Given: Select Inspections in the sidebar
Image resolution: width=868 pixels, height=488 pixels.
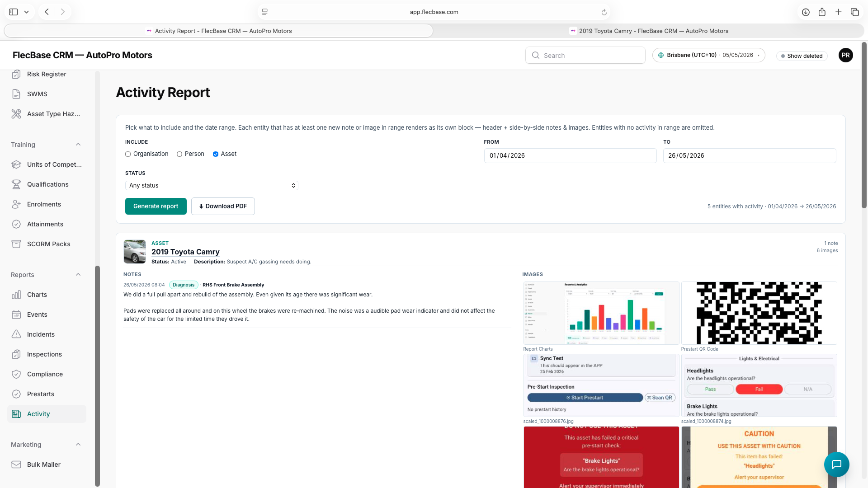Looking at the screenshot, I should (x=47, y=354).
